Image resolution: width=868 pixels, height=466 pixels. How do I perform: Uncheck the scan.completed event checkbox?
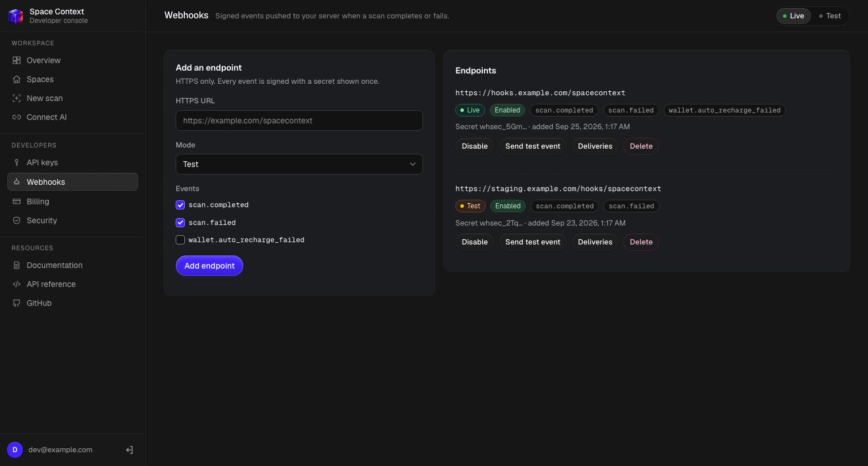tap(180, 205)
